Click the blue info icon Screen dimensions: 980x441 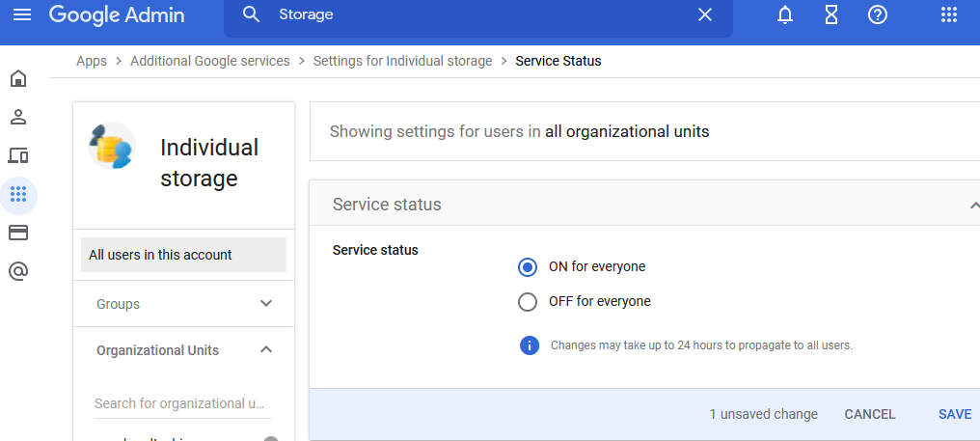[530, 345]
